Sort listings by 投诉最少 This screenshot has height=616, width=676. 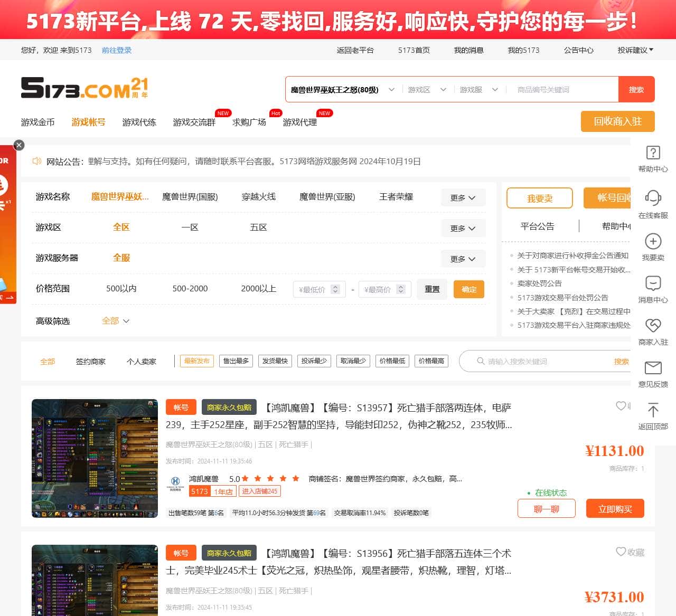314,361
